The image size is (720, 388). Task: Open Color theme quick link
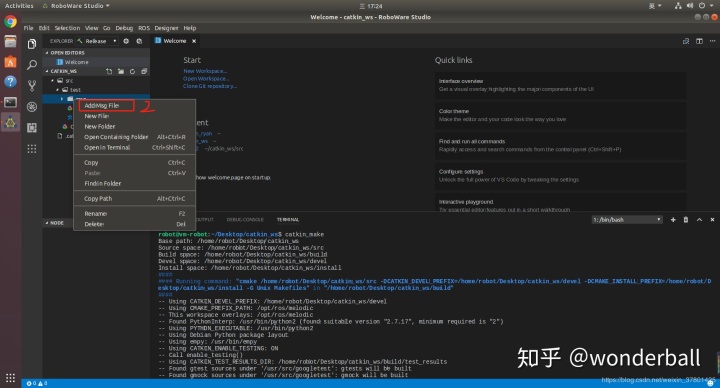tap(560, 115)
